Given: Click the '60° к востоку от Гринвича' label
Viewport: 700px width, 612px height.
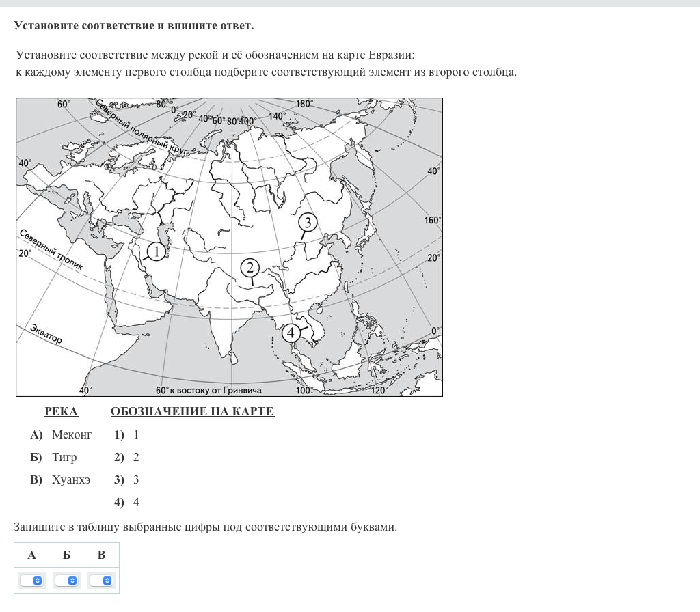Looking at the screenshot, I should [208, 391].
